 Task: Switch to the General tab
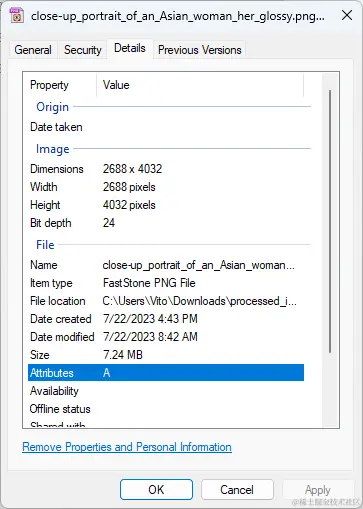click(x=33, y=50)
